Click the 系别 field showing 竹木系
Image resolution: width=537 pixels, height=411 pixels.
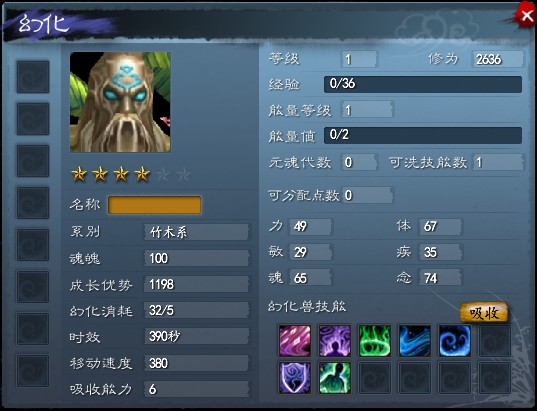[196, 232]
